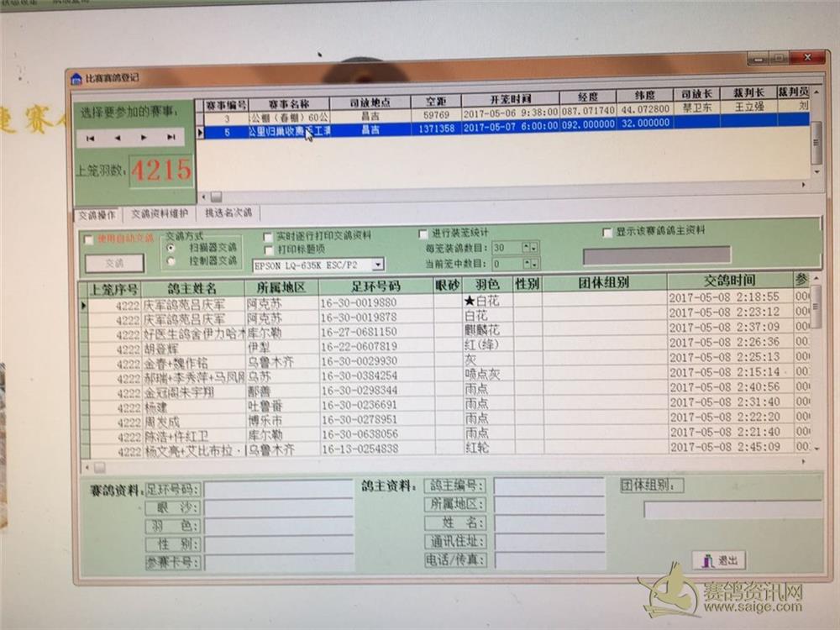840x630 pixels.
Task: Tick the 打印标题项 checkbox
Action: (268, 249)
